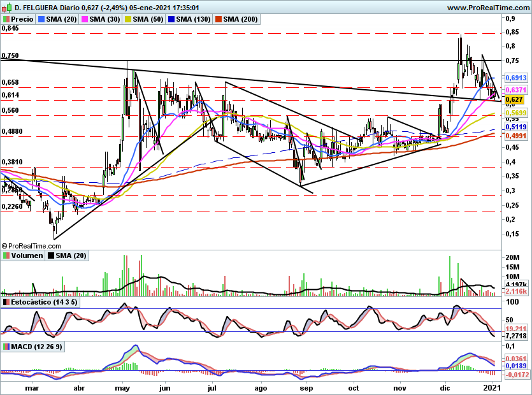The height and width of the screenshot is (395, 532).
Task: Click the Volumen legend bar icon
Action: 6,255
